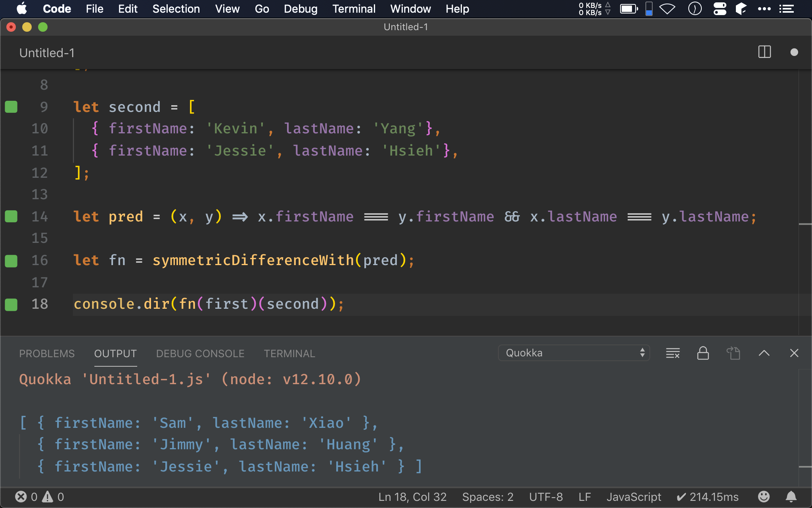This screenshot has height=508, width=812.
Task: Open the Selection menu
Action: pos(176,9)
